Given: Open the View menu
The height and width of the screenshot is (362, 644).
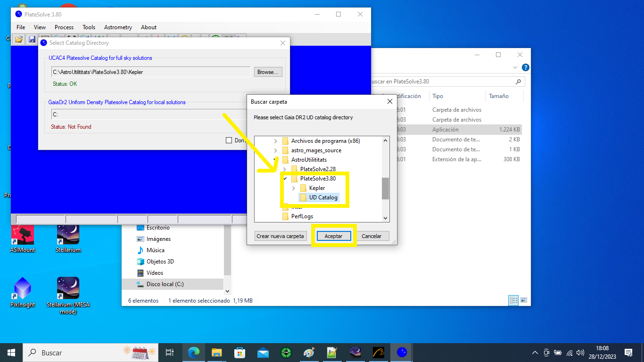Looking at the screenshot, I should pos(40,27).
